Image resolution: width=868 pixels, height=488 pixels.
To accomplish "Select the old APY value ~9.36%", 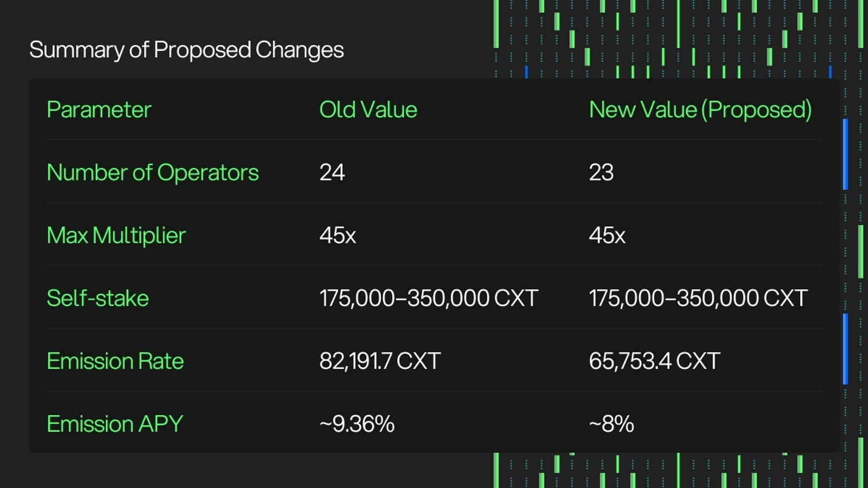I will pos(357,424).
